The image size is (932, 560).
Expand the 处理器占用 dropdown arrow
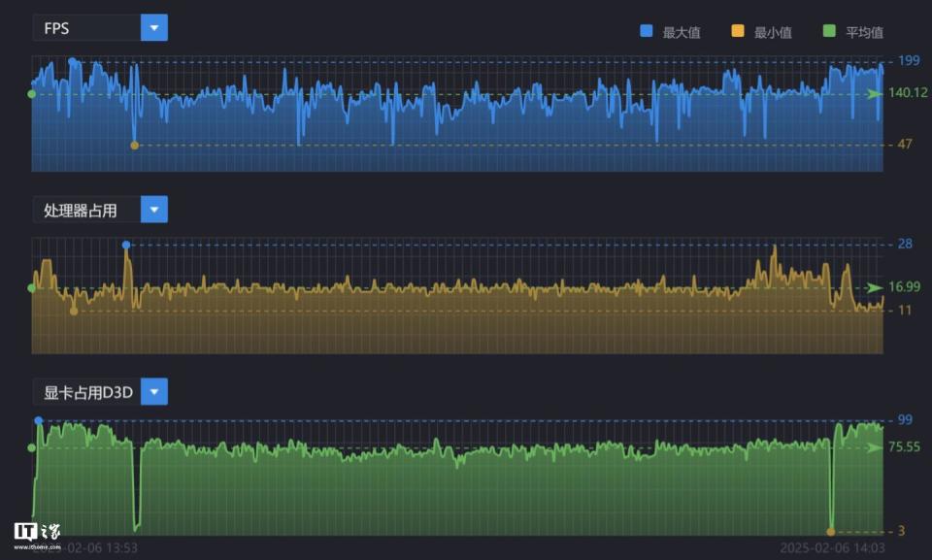153,210
